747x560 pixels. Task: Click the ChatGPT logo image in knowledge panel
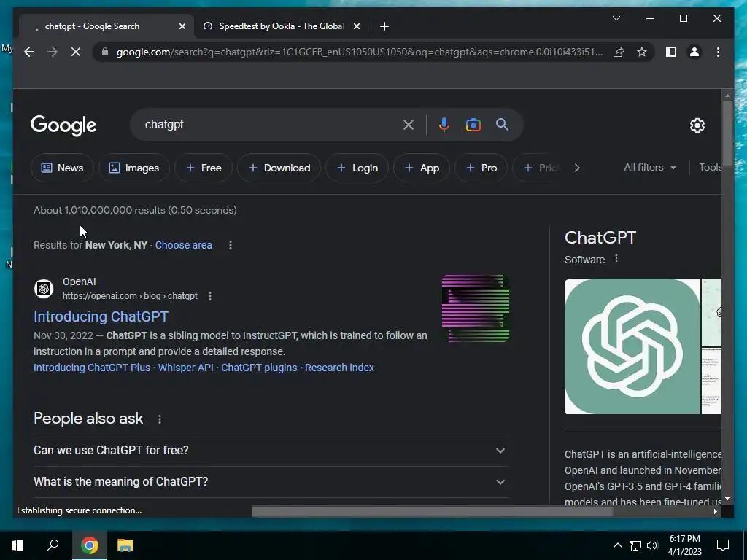pos(632,346)
